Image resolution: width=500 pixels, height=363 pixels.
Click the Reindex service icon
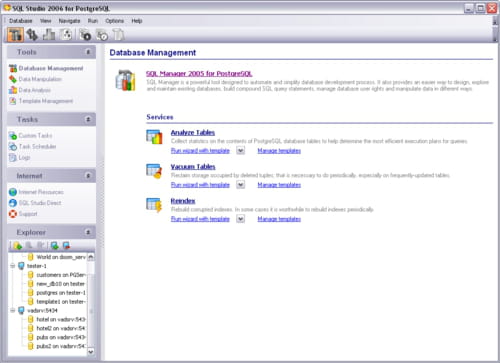154,205
